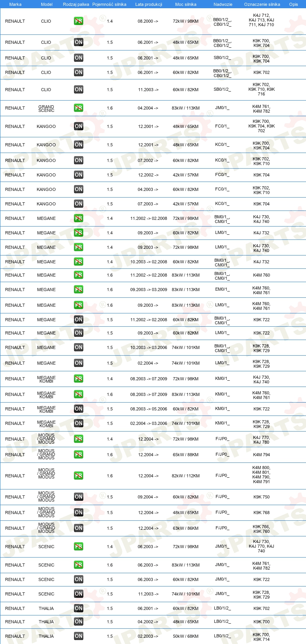The image size is (306, 644).
Task: Select the 'K4J 770, K4J 780' engine cell
Action: click(x=261, y=440)
